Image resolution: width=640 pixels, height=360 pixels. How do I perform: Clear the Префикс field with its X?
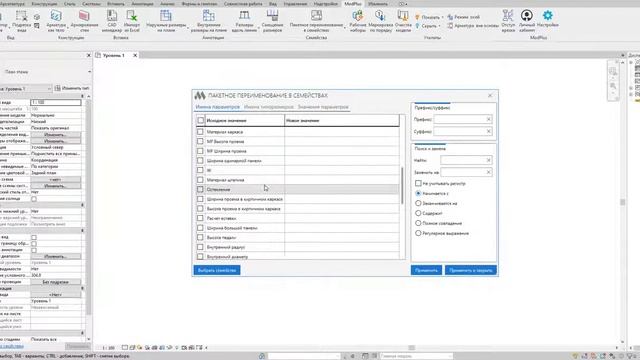(489, 119)
